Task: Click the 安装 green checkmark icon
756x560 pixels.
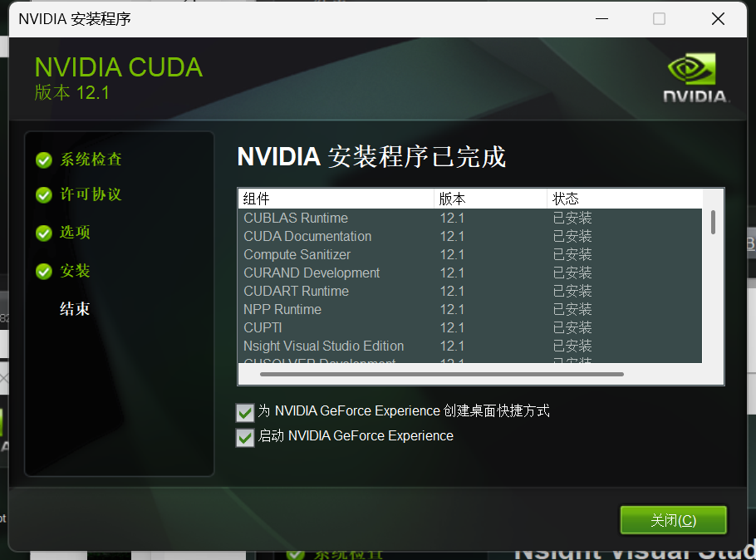Action: coord(44,272)
